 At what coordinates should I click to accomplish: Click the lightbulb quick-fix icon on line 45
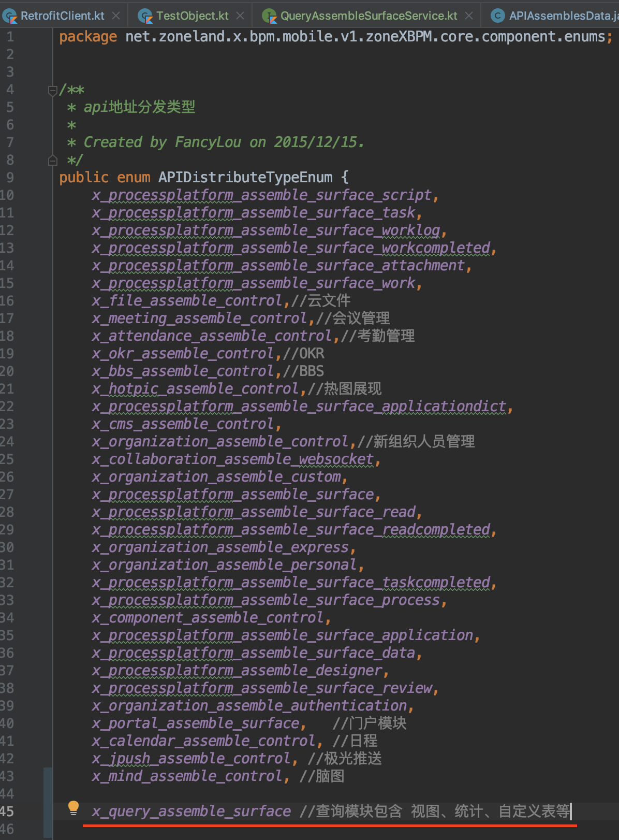(x=73, y=808)
